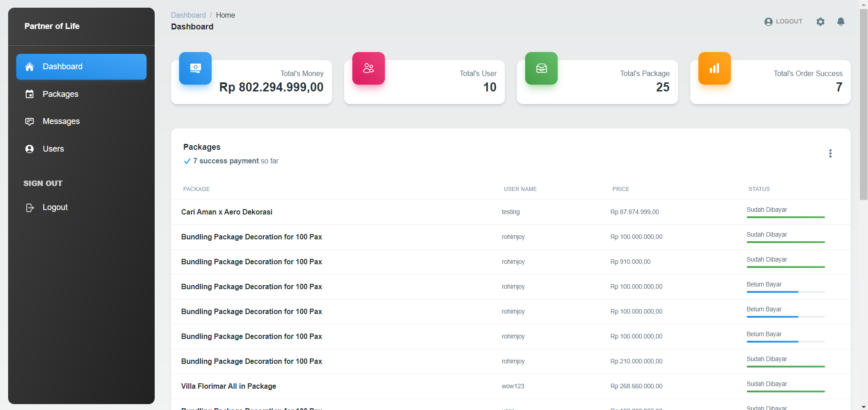The image size is (868, 410).
Task: Click the price Rp 910.000,00
Action: (x=631, y=262)
